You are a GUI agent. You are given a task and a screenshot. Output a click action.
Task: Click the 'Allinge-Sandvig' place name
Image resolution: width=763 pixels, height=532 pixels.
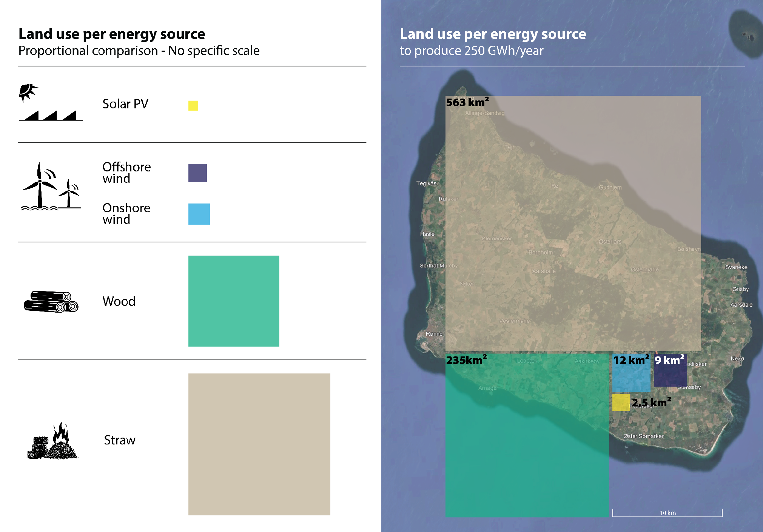485,113
